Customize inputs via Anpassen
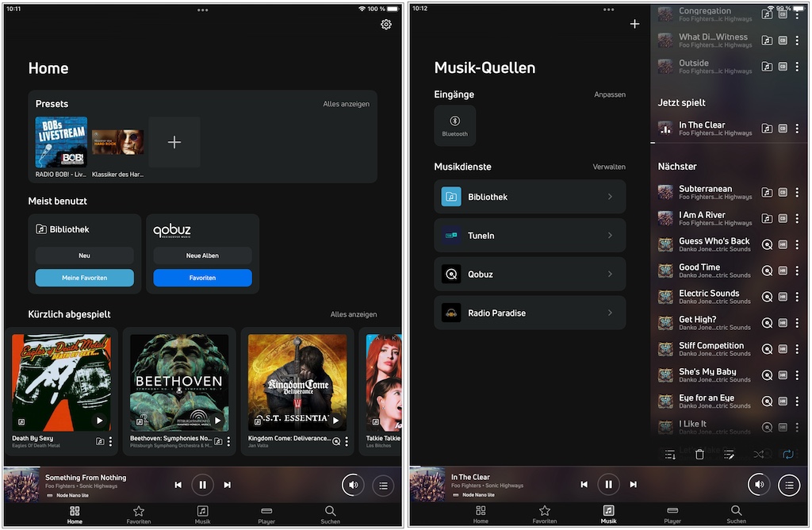Viewport: 812px width, 530px height. pos(610,94)
